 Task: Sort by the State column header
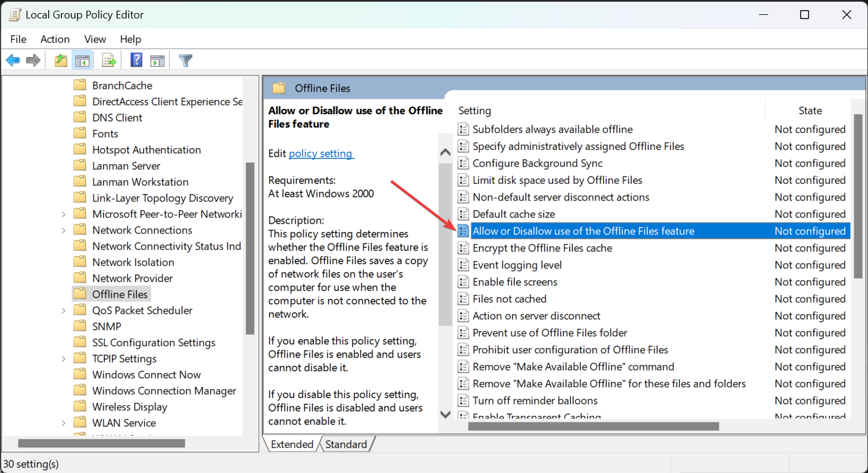(810, 111)
